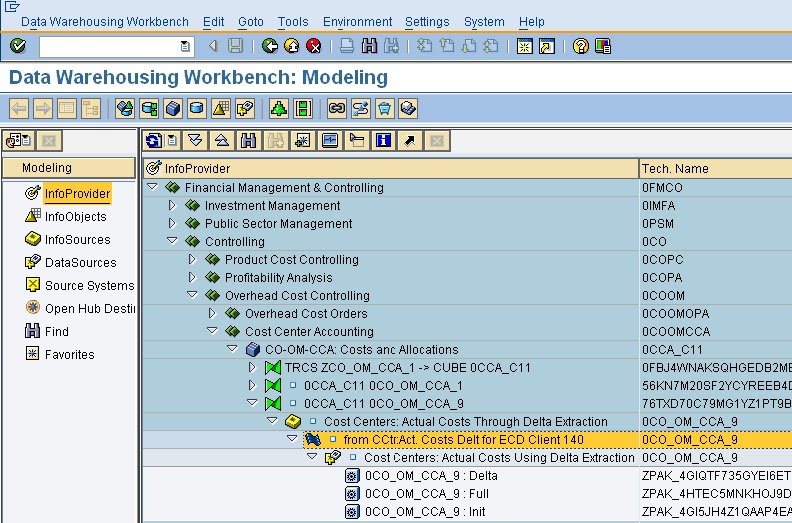Click the chain link toolbar icon
This screenshot has height=523, width=792.
(x=337, y=108)
